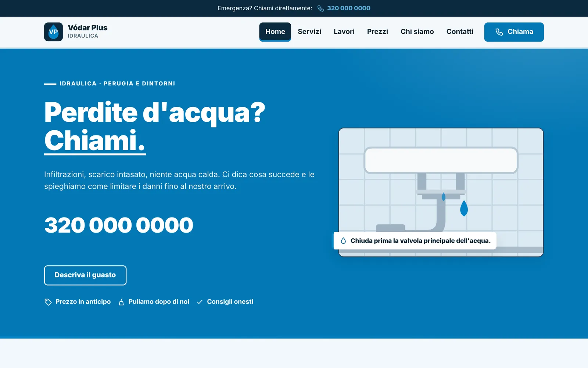Click the cleaning bottle icon beside Puliamo dopo di noi
Image resolution: width=588 pixels, height=368 pixels.
click(x=121, y=302)
